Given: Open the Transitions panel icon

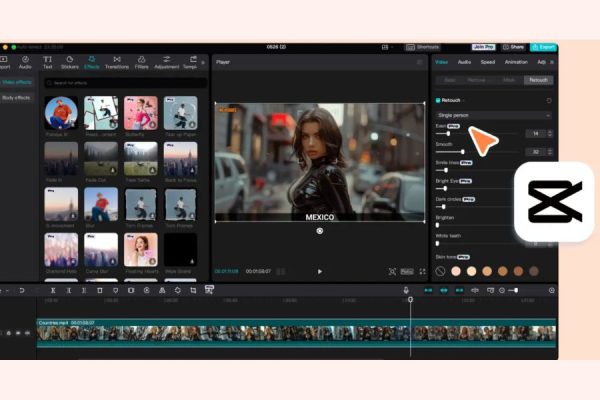Looking at the screenshot, I should pos(117,62).
